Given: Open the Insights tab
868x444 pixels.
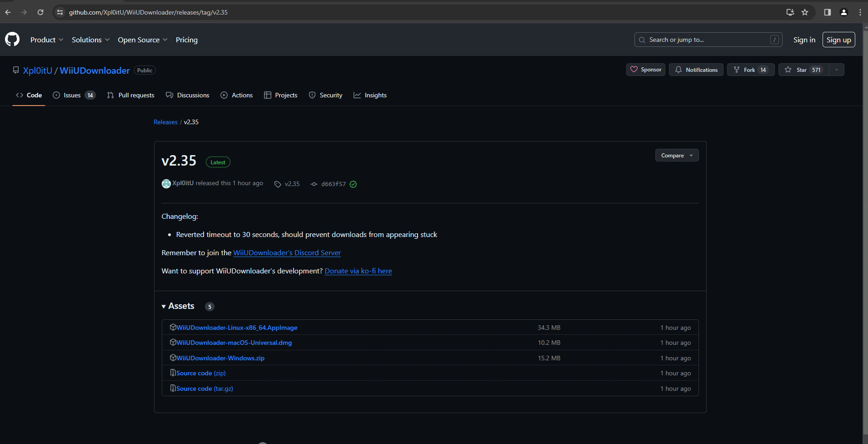Looking at the screenshot, I should pyautogui.click(x=370, y=95).
